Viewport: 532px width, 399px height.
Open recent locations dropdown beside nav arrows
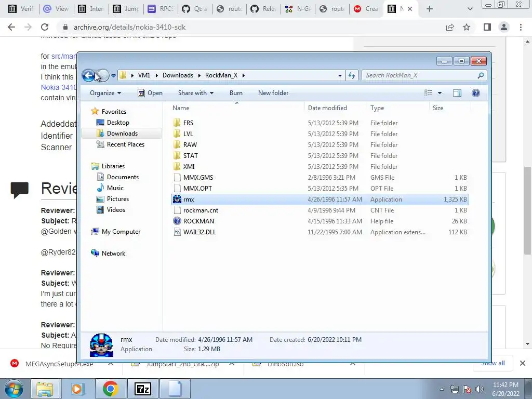point(113,76)
